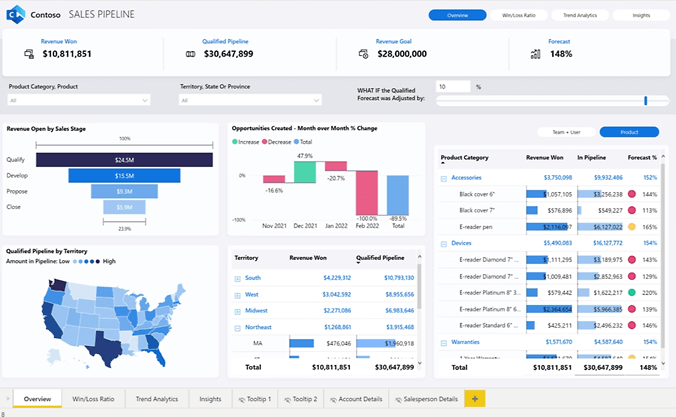The image size is (676, 417).
Task: Click the hidden-page icon on Tooltip 1 tab
Action: click(241, 400)
